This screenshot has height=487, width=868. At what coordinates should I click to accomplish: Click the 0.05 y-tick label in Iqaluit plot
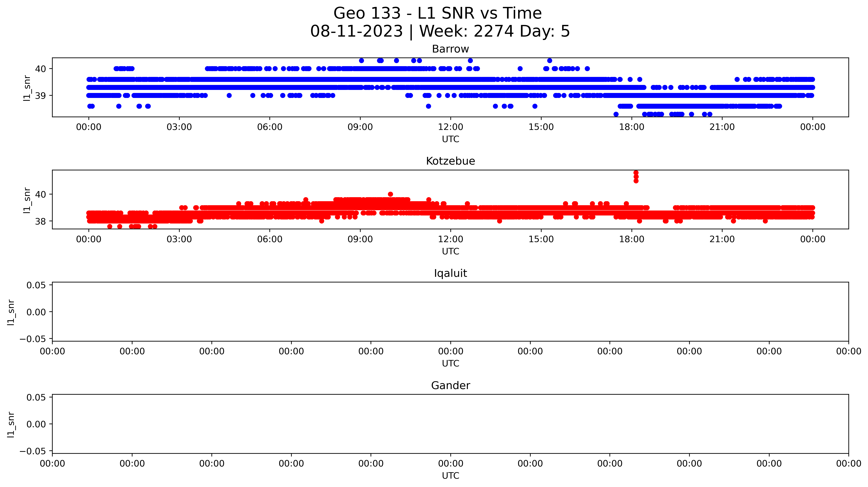click(x=36, y=285)
